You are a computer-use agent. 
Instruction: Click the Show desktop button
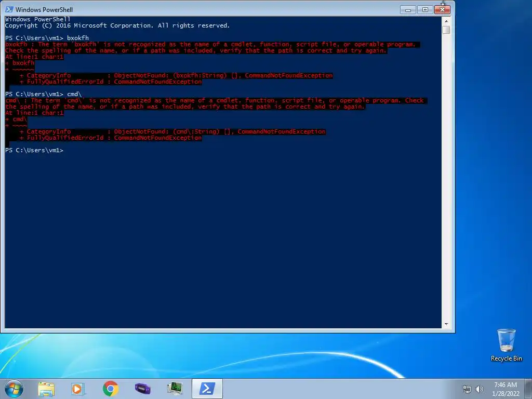pyautogui.click(x=528, y=389)
